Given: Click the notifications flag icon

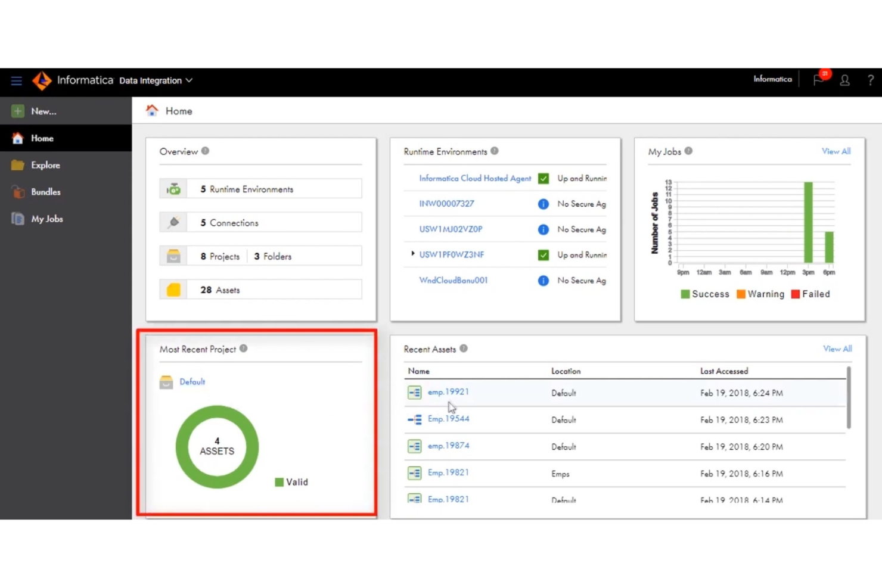Looking at the screenshot, I should (818, 80).
